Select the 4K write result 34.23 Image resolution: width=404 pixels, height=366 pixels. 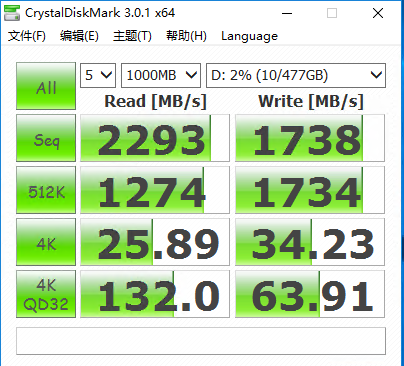[x=310, y=242]
